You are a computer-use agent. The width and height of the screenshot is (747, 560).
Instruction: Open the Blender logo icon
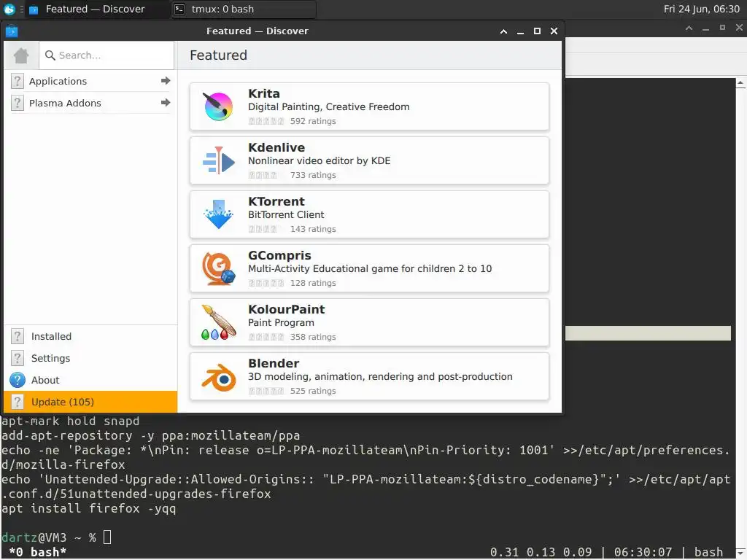click(x=218, y=377)
